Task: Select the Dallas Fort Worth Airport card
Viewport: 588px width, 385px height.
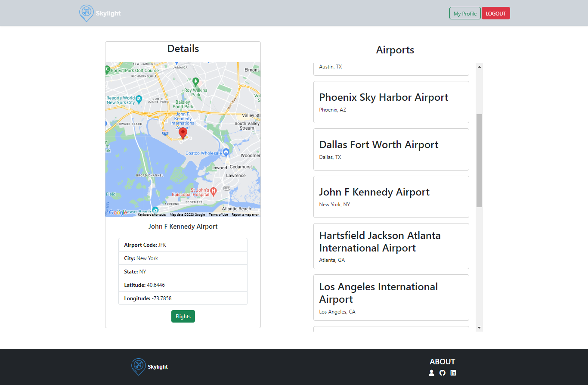Action: (391, 149)
